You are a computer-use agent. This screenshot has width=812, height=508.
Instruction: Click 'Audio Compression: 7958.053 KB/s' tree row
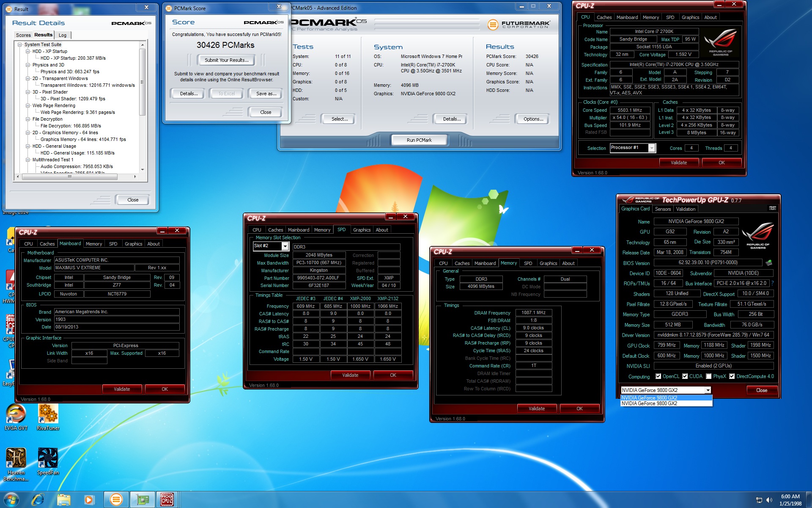click(x=77, y=166)
